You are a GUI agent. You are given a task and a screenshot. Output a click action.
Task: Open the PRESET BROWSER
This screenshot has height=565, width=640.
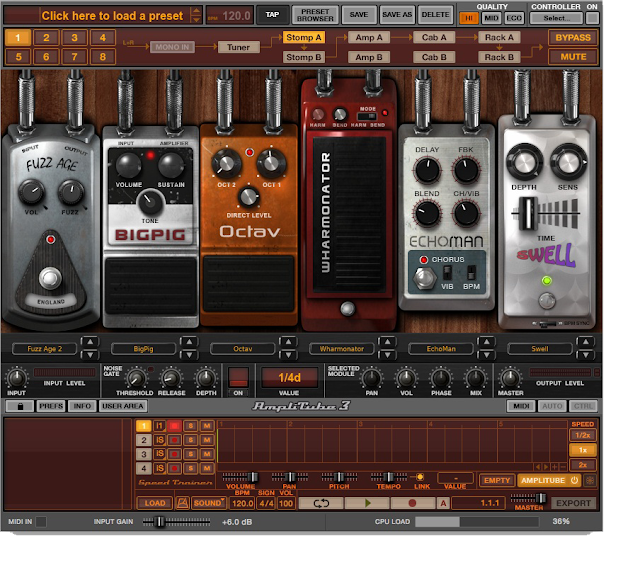point(315,15)
